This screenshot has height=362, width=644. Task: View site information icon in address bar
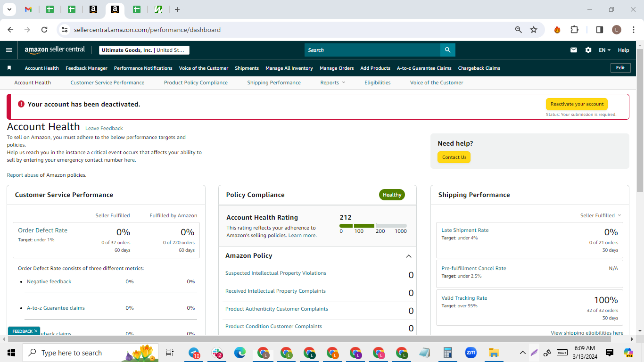(65, 30)
